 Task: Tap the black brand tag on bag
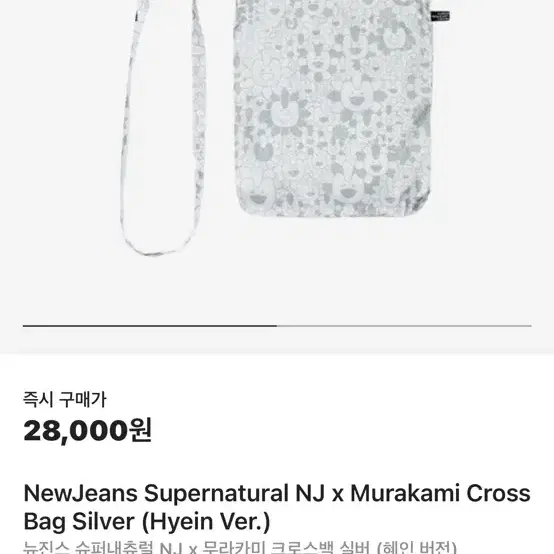(x=440, y=16)
